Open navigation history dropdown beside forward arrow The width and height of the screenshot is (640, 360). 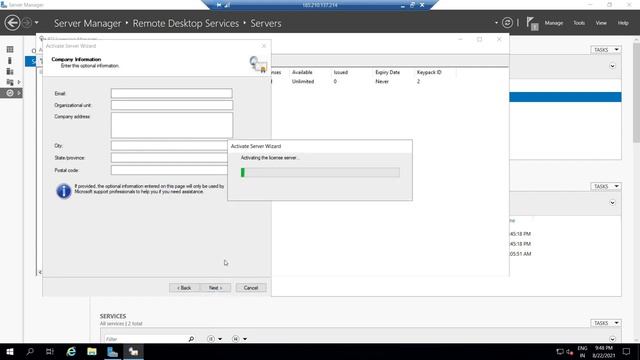(37, 23)
